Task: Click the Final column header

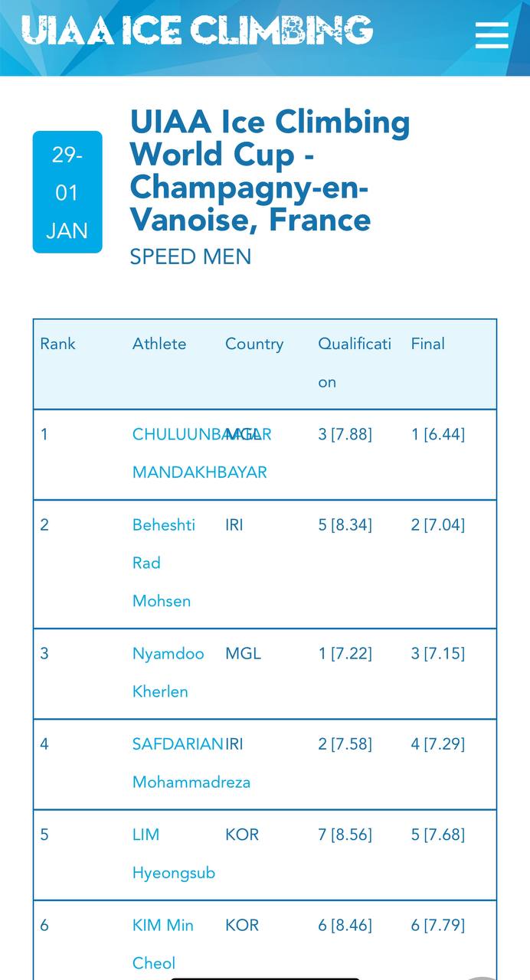Action: (428, 344)
